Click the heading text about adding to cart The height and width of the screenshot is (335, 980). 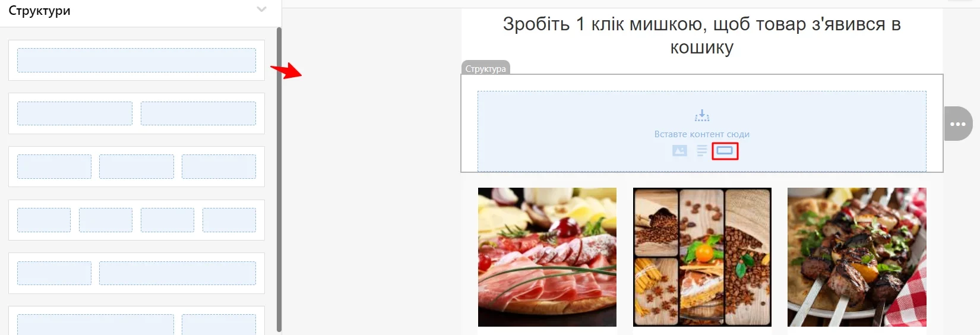(702, 35)
